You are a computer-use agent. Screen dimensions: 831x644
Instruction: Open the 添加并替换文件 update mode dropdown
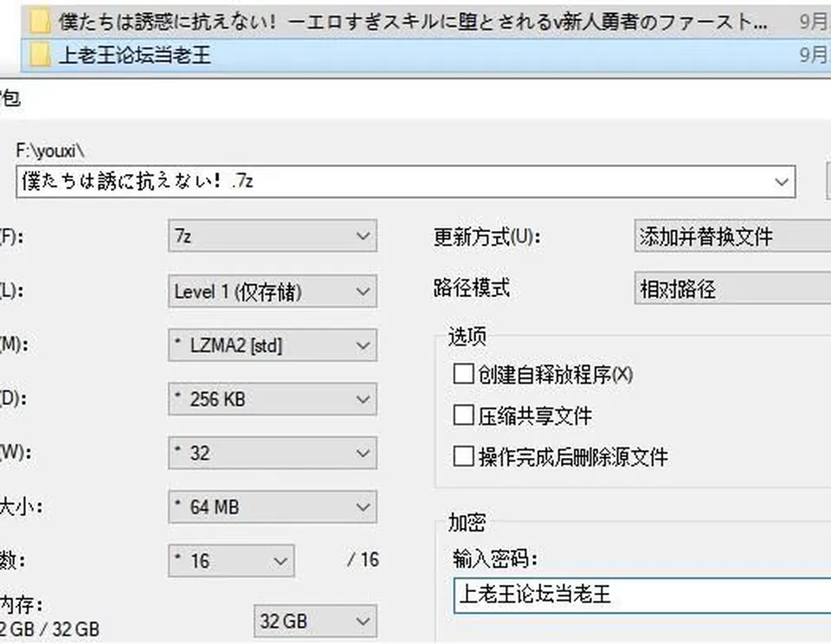pos(732,235)
